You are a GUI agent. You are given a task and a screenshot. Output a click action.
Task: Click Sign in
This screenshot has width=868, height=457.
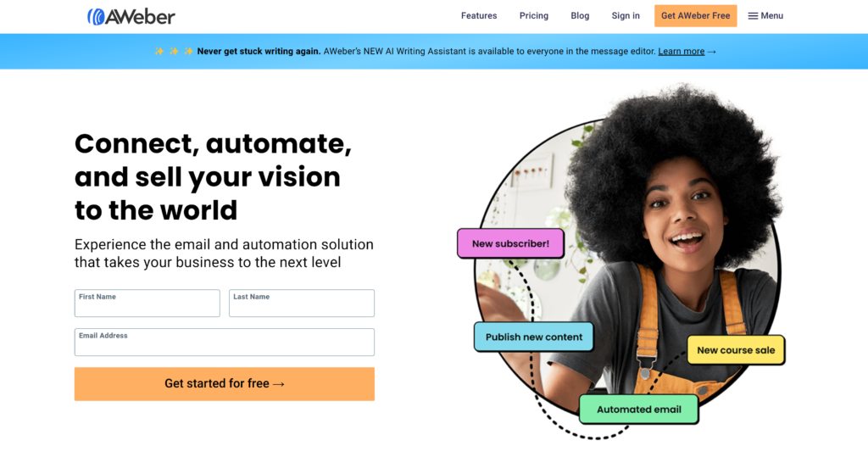pos(626,16)
